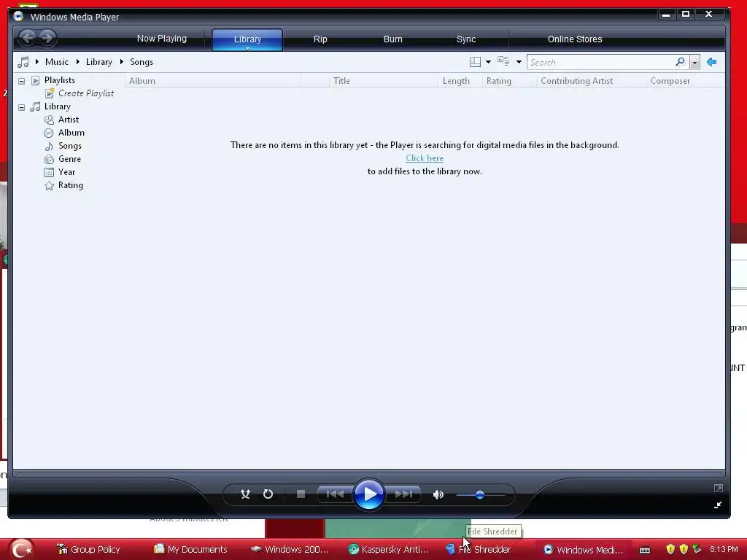Click the Rating star icon in sidebar
The height and width of the screenshot is (560, 747).
(49, 186)
